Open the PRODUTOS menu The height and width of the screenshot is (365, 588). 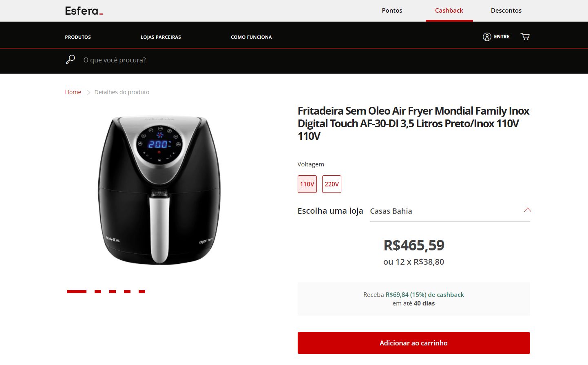[x=78, y=37]
